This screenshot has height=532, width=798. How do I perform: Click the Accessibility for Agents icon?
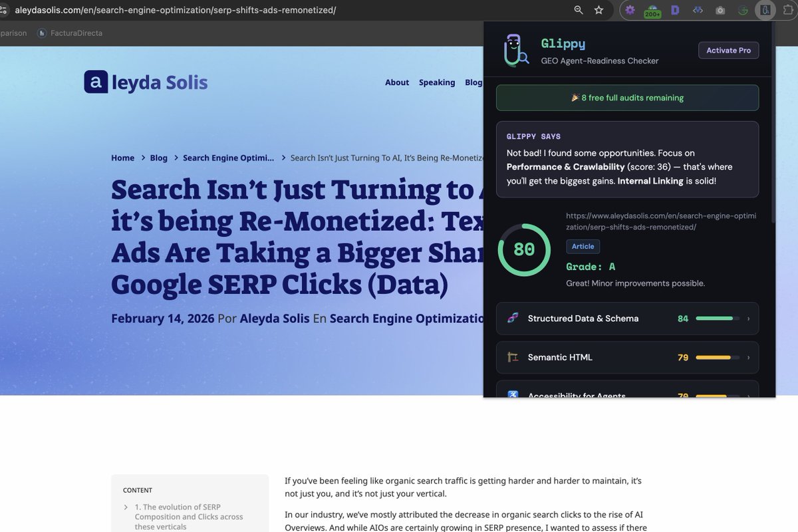coord(512,394)
